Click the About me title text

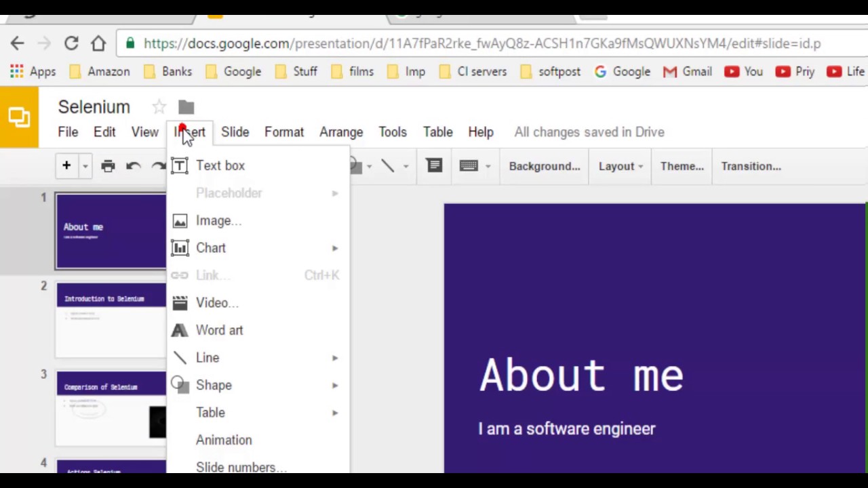(x=581, y=375)
